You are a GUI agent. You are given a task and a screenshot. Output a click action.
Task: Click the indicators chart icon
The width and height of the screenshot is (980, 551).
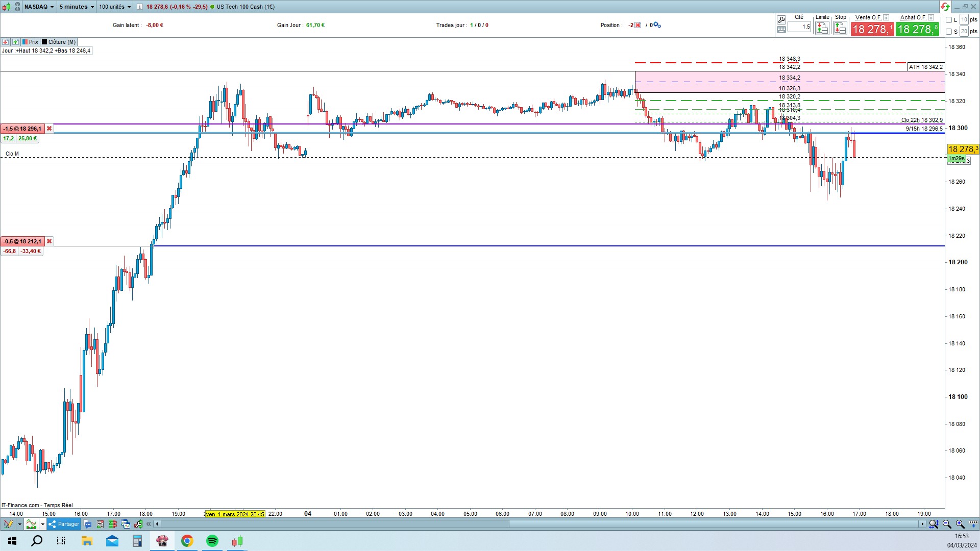tap(32, 524)
